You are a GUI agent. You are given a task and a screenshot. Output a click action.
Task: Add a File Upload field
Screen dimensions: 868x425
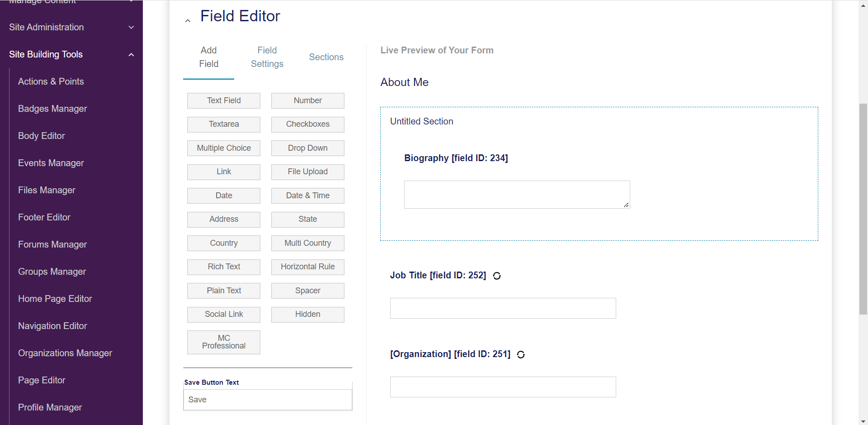tap(307, 172)
